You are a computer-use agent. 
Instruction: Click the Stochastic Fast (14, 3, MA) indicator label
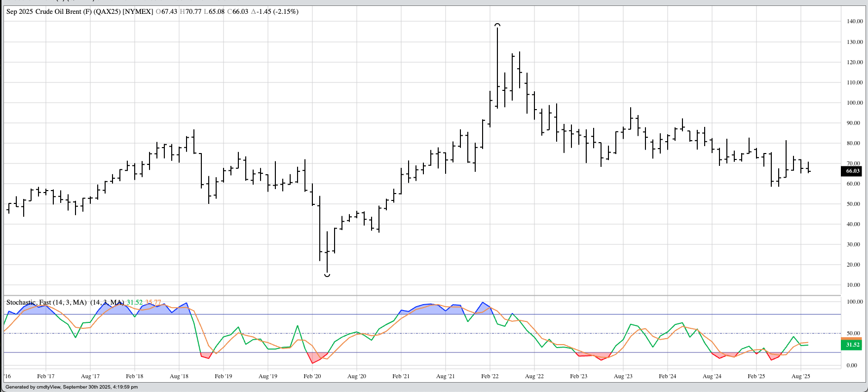click(x=46, y=302)
